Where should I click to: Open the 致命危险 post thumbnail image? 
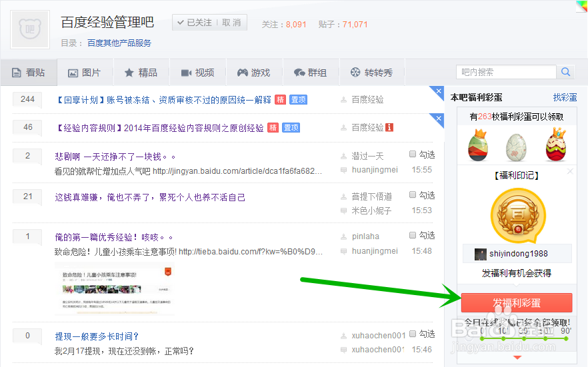point(115,289)
